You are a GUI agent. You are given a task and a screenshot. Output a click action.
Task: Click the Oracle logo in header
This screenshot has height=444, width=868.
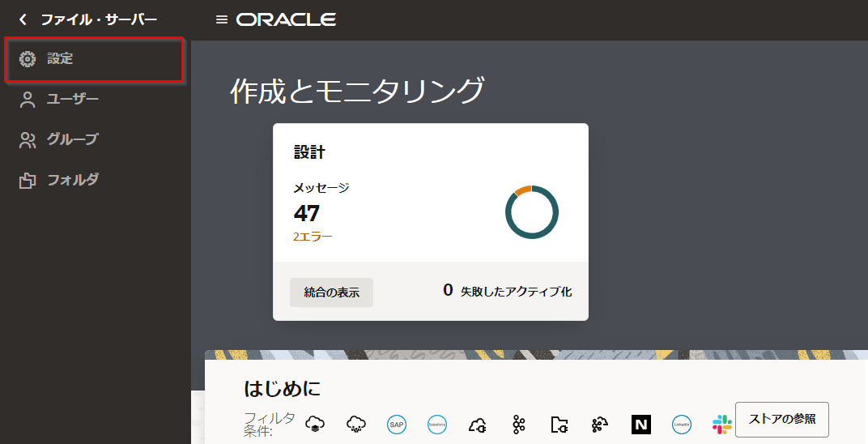(286, 19)
